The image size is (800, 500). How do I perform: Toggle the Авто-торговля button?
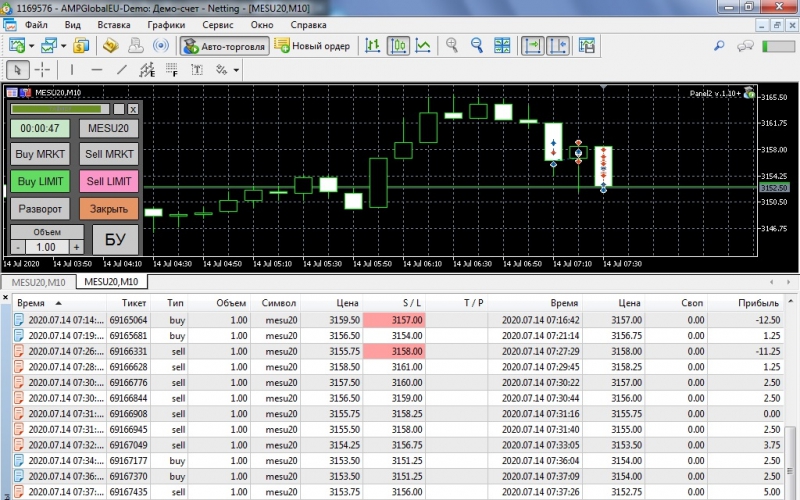(x=223, y=46)
